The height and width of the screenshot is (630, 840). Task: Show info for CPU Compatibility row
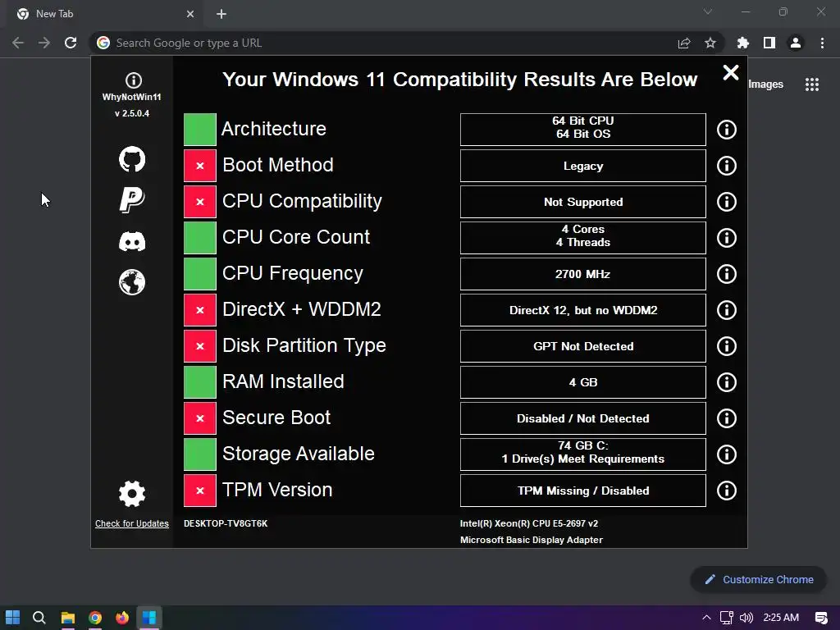727,202
